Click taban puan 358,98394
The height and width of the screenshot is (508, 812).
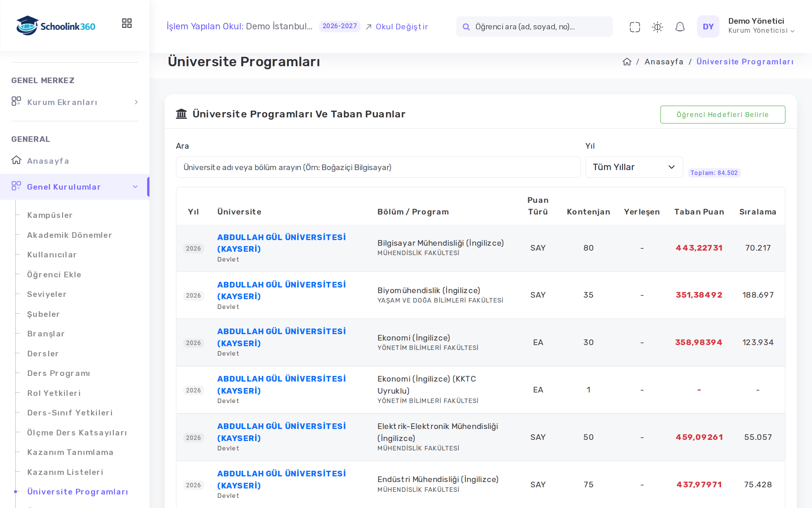click(x=698, y=342)
